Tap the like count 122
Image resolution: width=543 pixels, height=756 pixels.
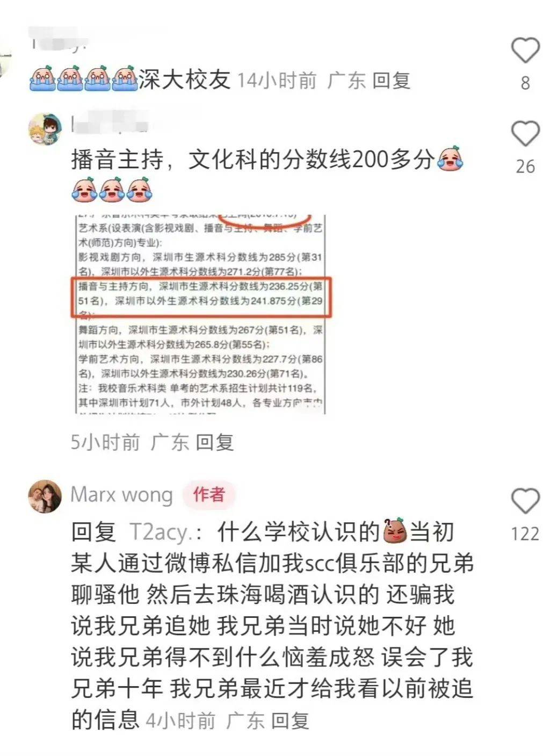coord(525,534)
